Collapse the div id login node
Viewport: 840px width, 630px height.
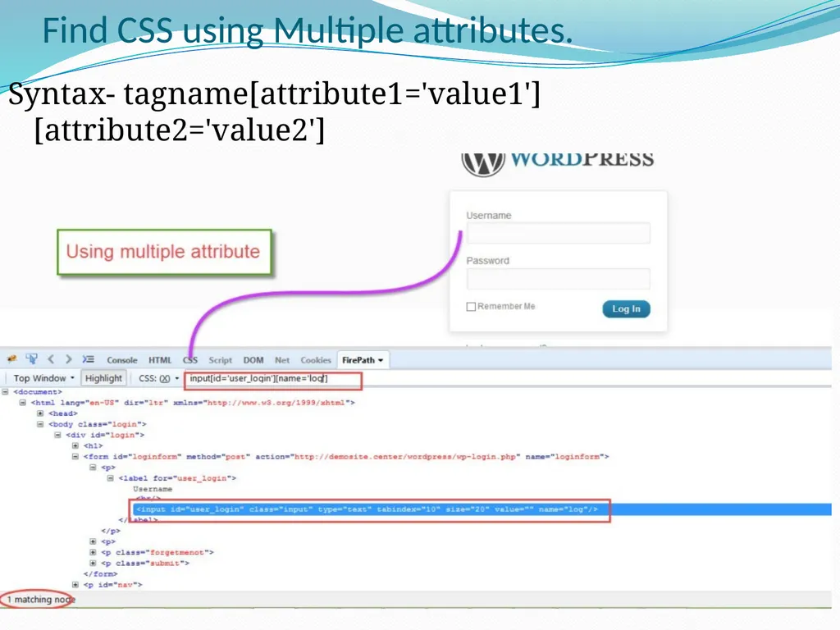[58, 435]
